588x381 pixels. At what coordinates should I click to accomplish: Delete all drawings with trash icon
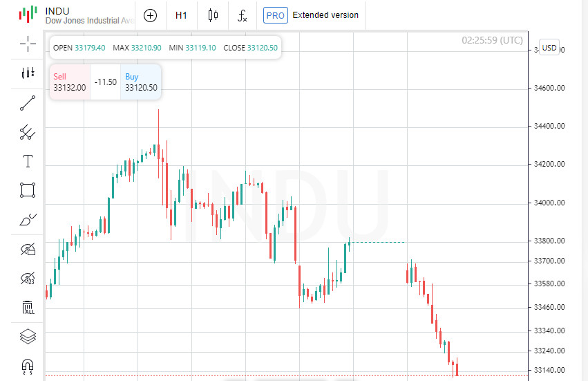pyautogui.click(x=28, y=308)
